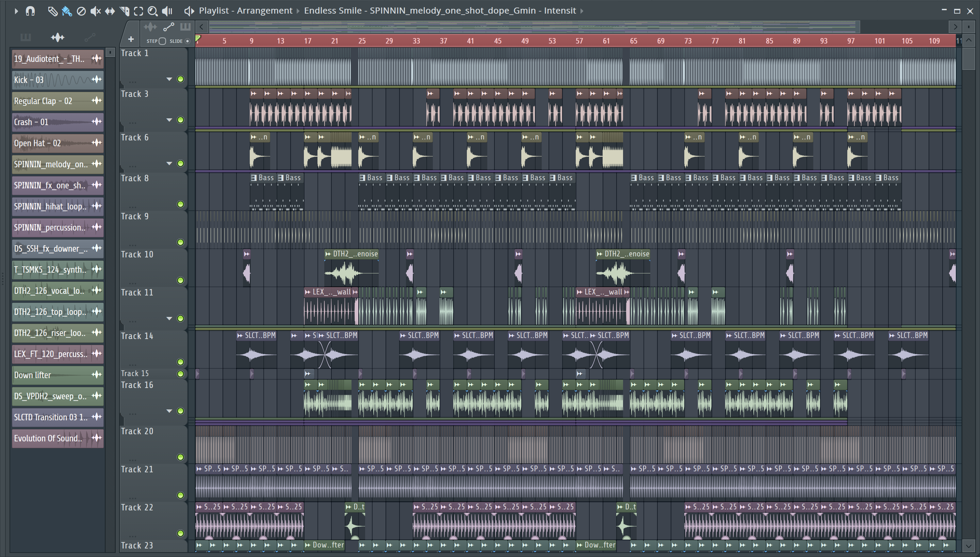Viewport: 980px width, 557px height.
Task: Open Endless Smile clip breadcrumb
Action: pyautogui.click(x=440, y=11)
